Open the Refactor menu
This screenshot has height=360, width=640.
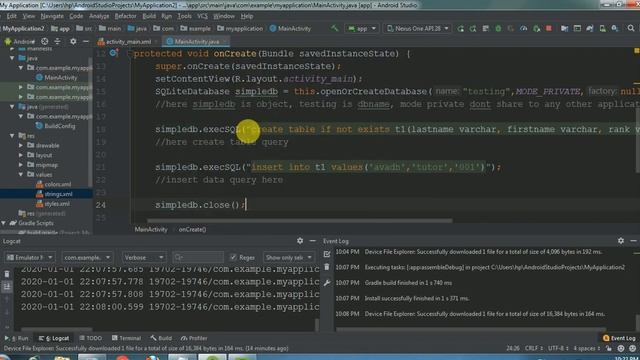point(125,16)
